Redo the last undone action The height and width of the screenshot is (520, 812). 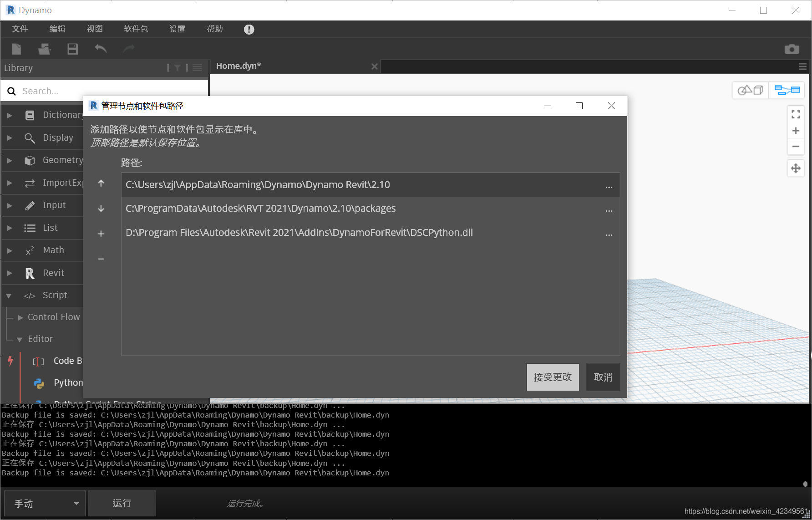(x=129, y=49)
